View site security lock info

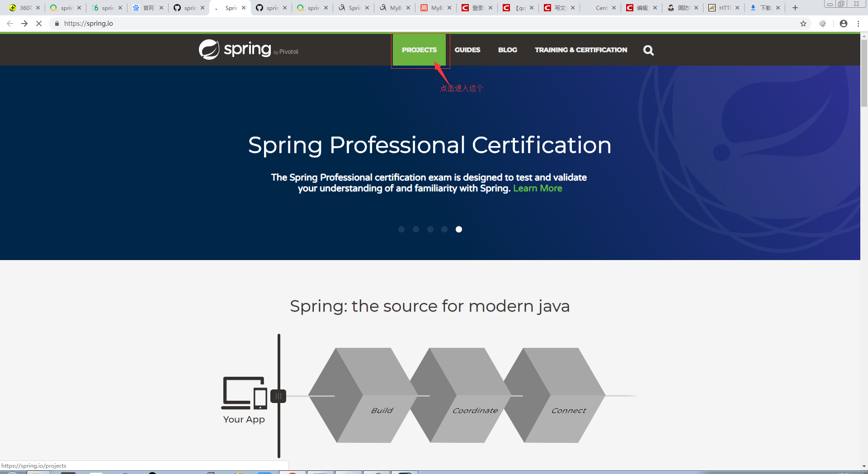57,24
